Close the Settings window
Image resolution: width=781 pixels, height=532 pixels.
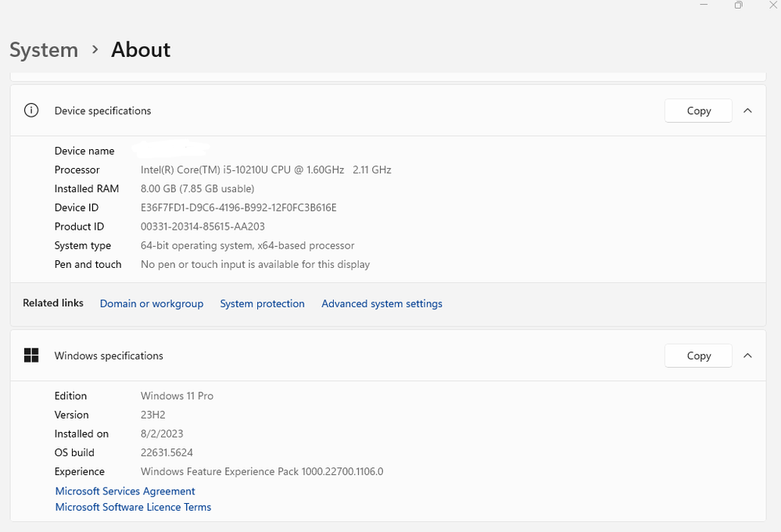pos(772,5)
